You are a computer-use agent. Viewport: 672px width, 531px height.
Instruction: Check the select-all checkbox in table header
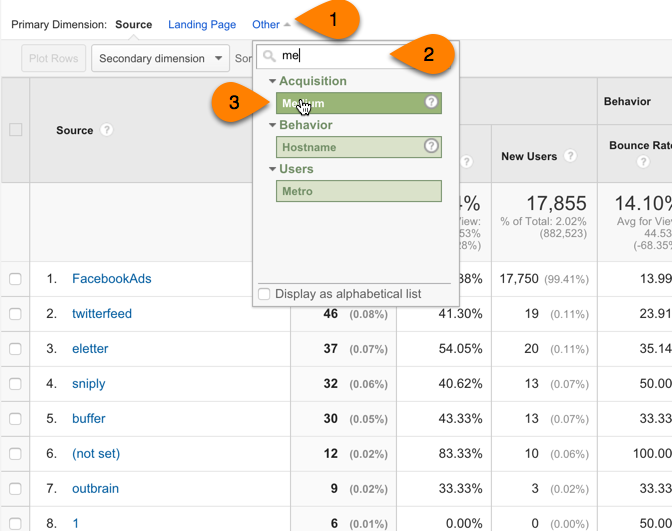click(x=15, y=130)
